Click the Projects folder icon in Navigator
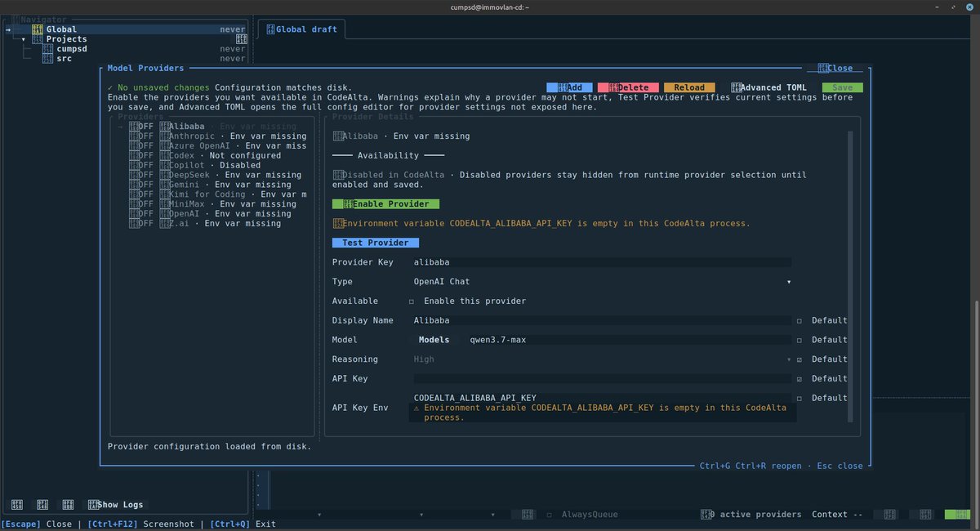Viewport: 980px width, 531px height. 38,39
